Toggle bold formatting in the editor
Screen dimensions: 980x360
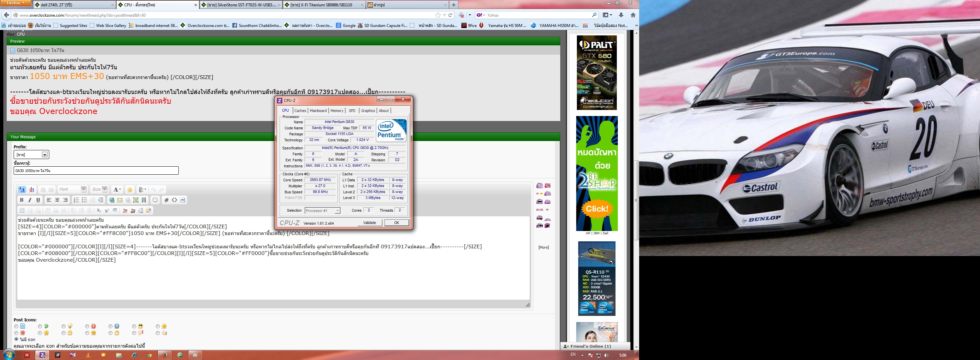(x=22, y=200)
